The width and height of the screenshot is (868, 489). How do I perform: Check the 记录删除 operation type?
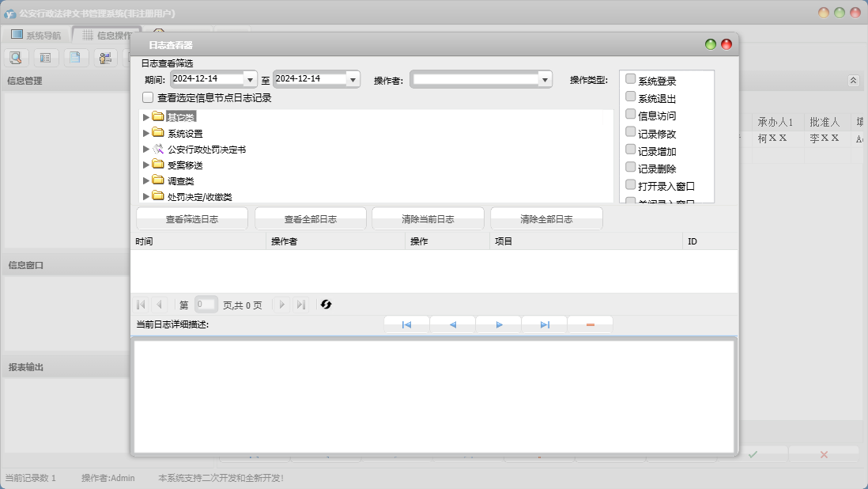[631, 167]
